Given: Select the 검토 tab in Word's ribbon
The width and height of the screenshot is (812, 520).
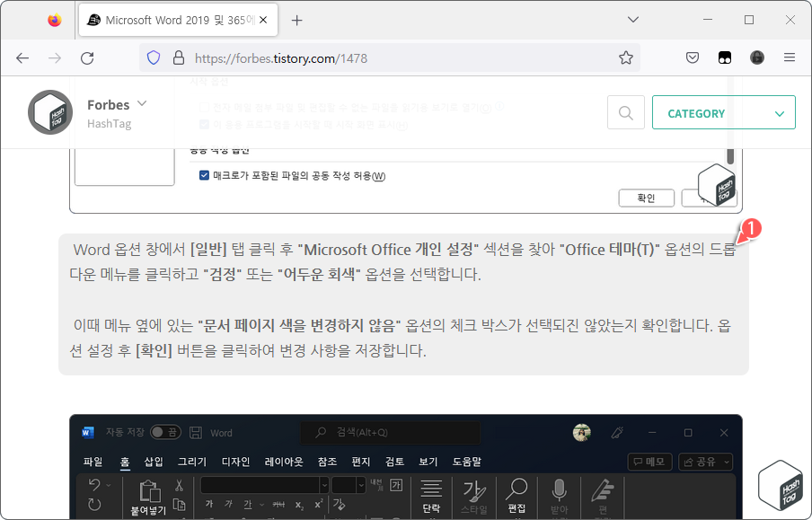Looking at the screenshot, I should pyautogui.click(x=394, y=462).
